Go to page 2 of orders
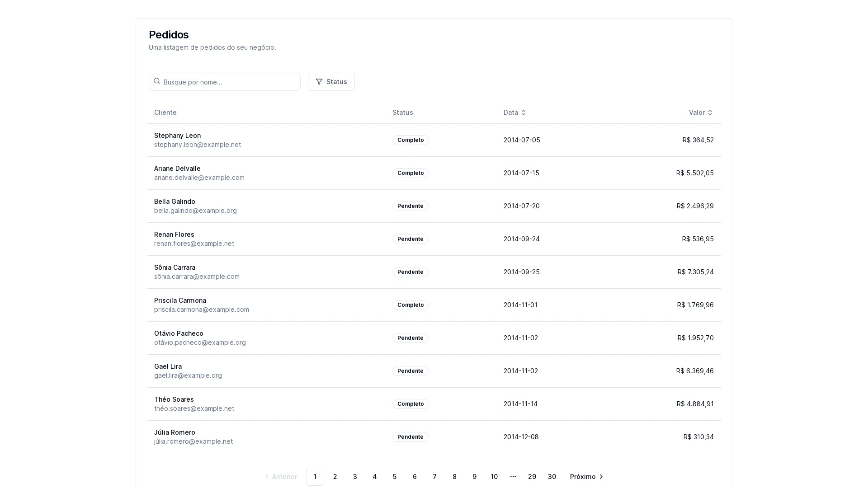This screenshot has width=868, height=488. pyautogui.click(x=335, y=477)
